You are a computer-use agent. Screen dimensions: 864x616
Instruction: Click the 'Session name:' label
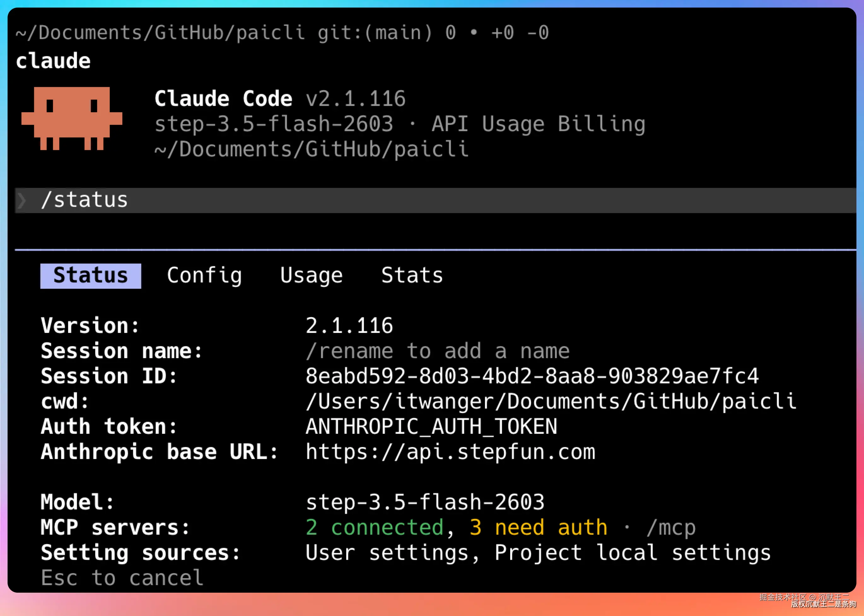coord(122,351)
